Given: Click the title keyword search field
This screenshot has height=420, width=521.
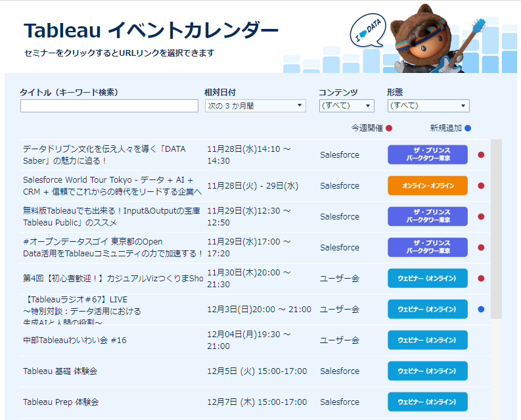Looking at the screenshot, I should 109,106.
